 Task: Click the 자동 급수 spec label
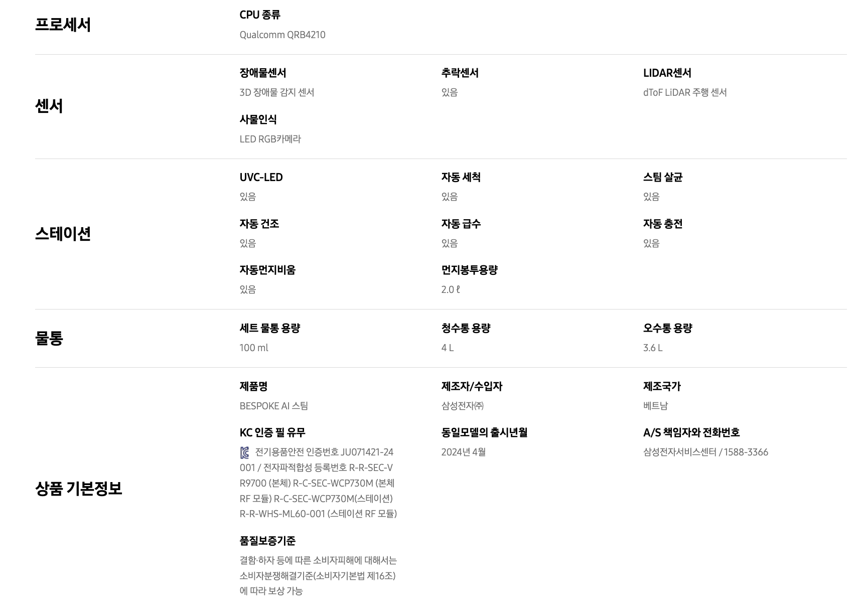461,224
